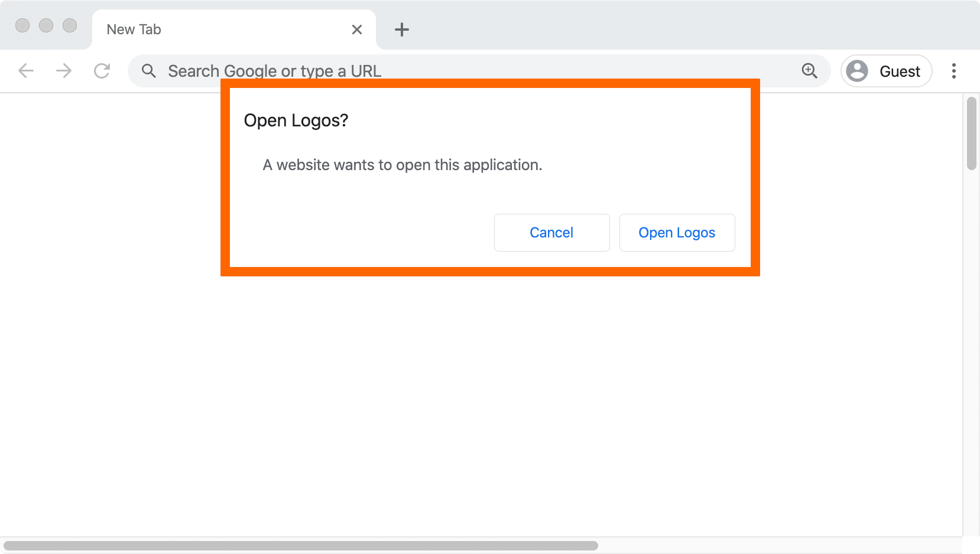
Task: Add a new tab with plus button
Action: click(x=402, y=30)
